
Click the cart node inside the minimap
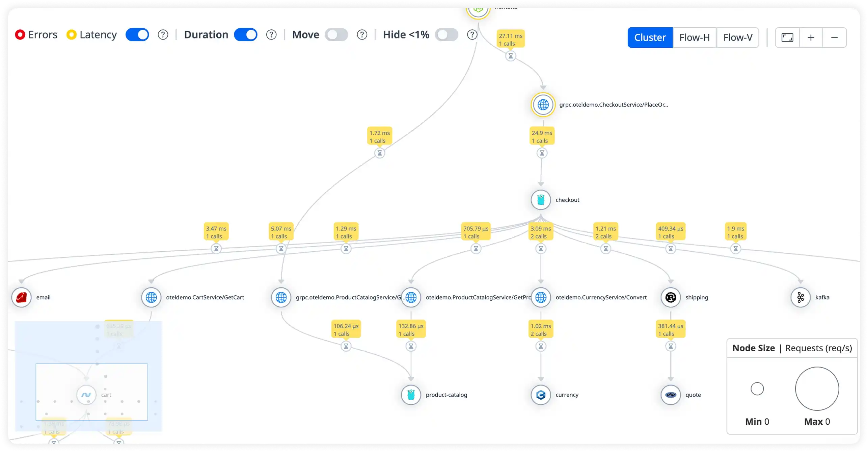86,394
